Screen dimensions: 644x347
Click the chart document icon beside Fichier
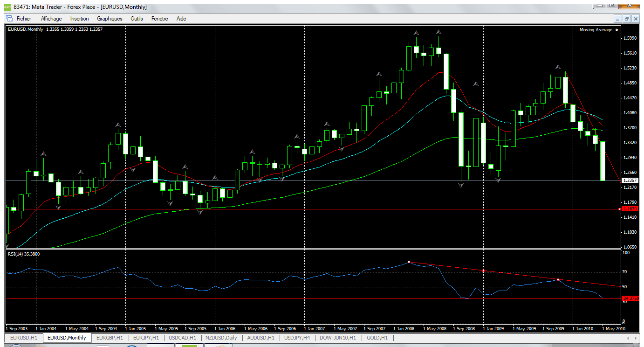click(x=9, y=19)
